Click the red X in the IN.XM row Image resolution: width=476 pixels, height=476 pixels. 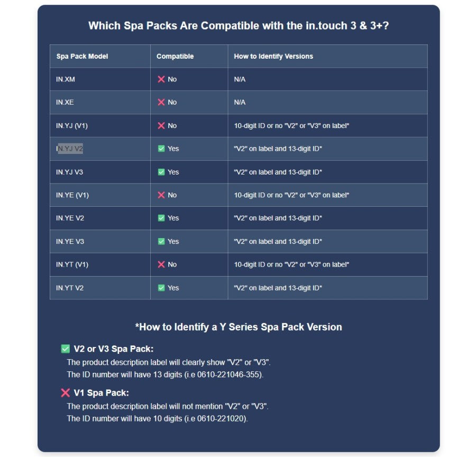point(161,79)
